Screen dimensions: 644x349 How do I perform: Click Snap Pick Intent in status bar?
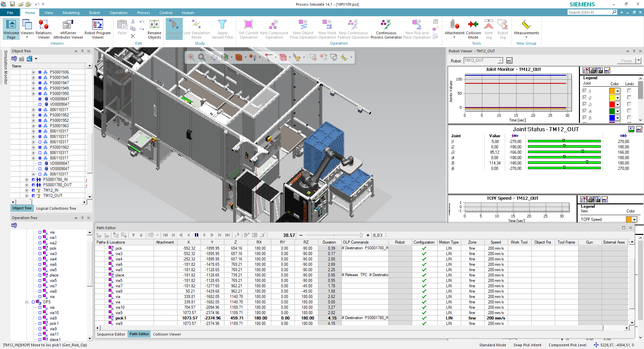[527, 345]
